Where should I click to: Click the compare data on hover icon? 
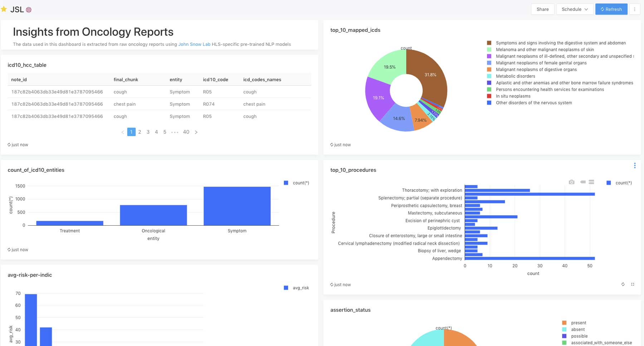tap(591, 182)
